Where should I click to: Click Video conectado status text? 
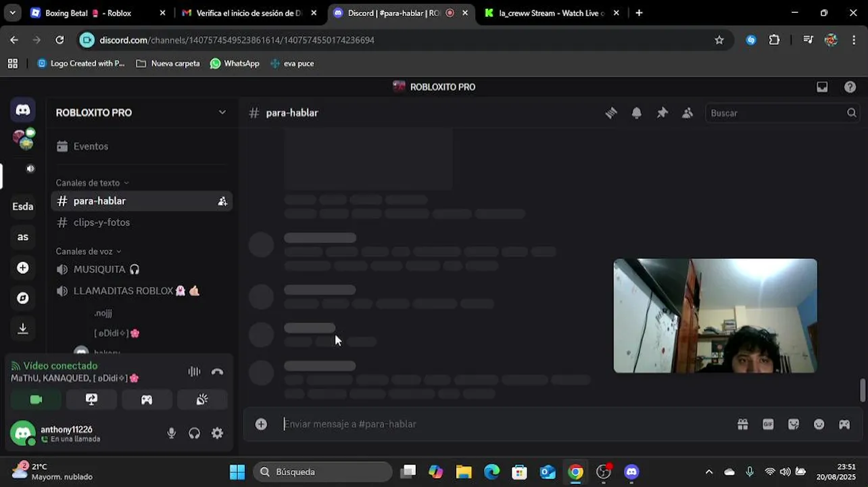pos(60,366)
